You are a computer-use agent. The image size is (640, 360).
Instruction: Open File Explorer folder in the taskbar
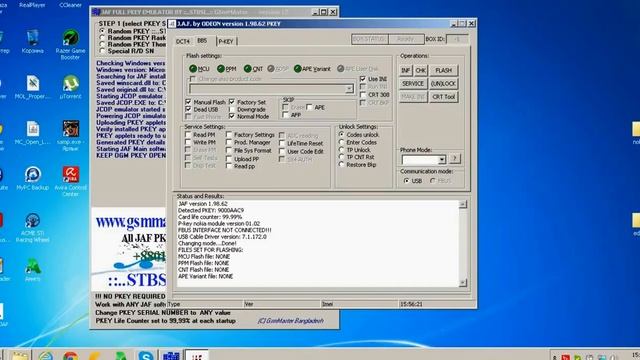(x=20, y=356)
